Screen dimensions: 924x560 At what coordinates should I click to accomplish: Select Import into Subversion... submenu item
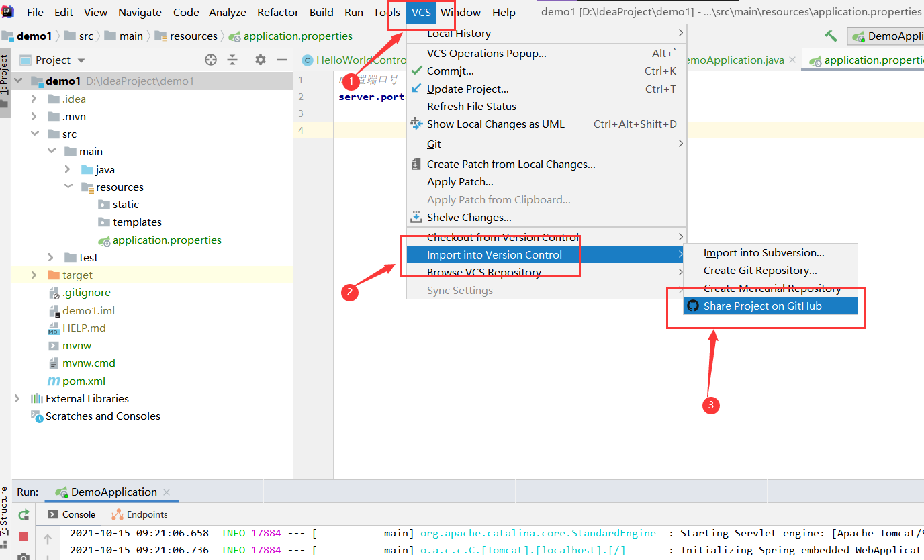[x=771, y=252]
